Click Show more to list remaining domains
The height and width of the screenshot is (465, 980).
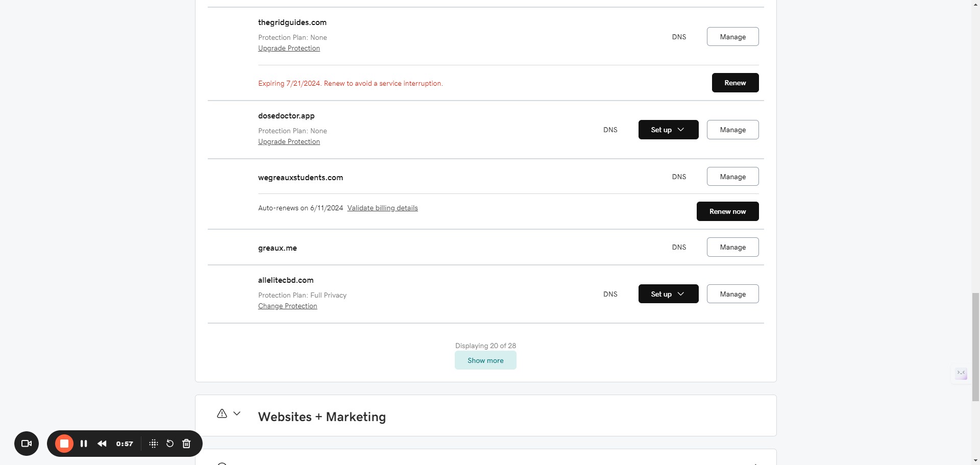tap(485, 360)
